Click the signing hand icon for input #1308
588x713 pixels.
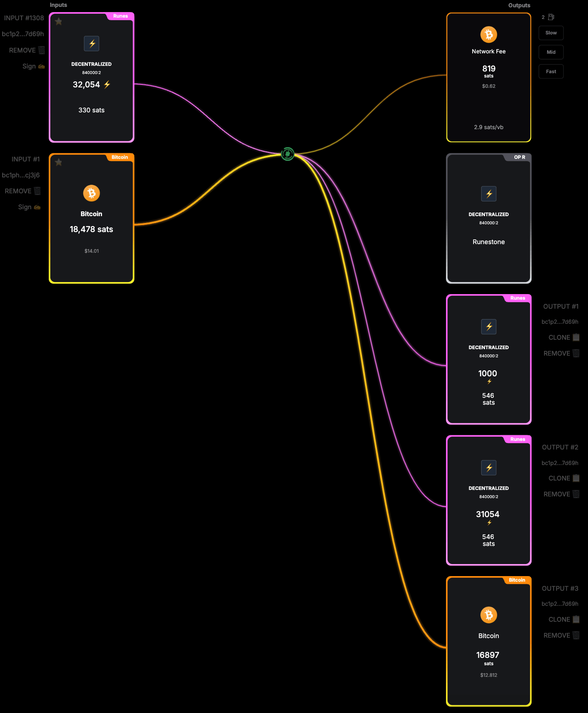click(41, 66)
